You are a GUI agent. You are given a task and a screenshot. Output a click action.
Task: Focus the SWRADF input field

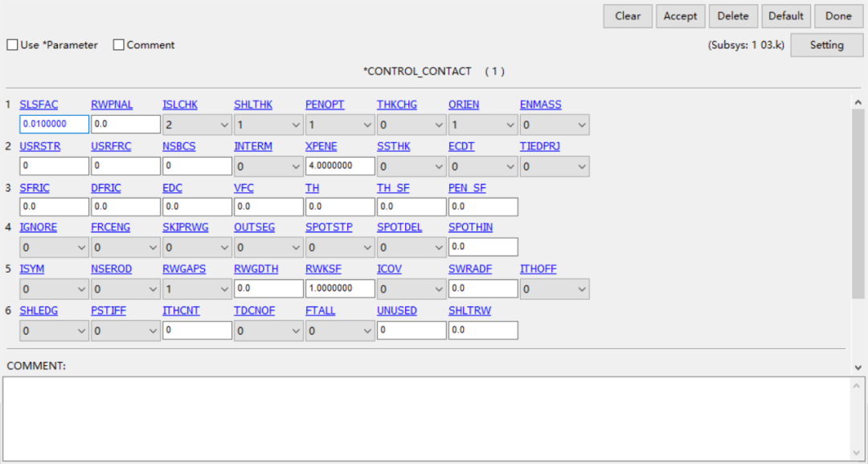pyautogui.click(x=483, y=288)
